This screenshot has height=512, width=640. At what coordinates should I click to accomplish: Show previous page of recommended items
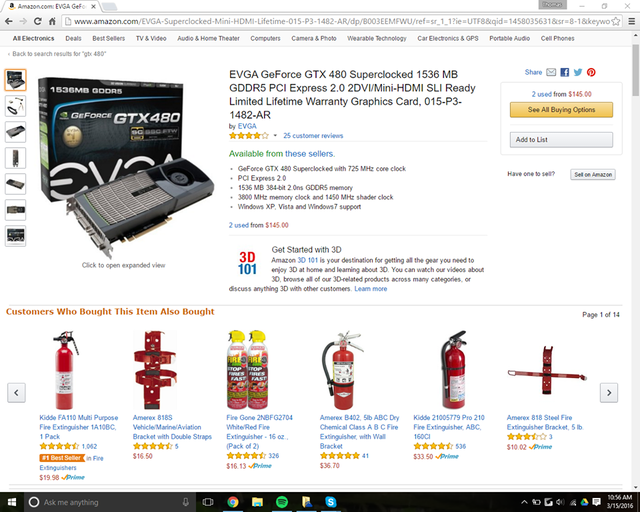(16, 392)
